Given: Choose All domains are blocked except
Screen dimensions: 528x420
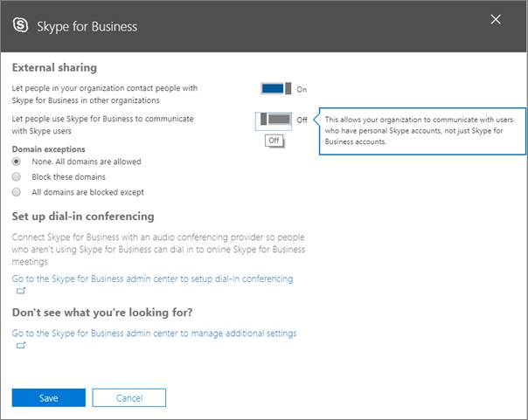Looking at the screenshot, I should [x=16, y=192].
